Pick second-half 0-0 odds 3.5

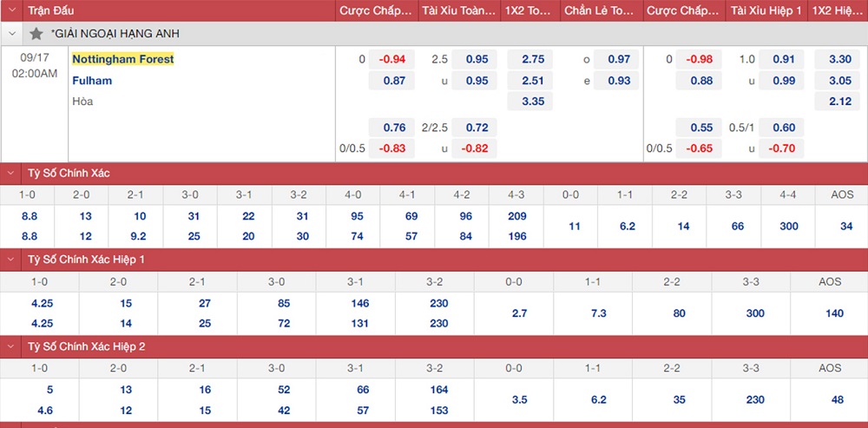pyautogui.click(x=519, y=399)
